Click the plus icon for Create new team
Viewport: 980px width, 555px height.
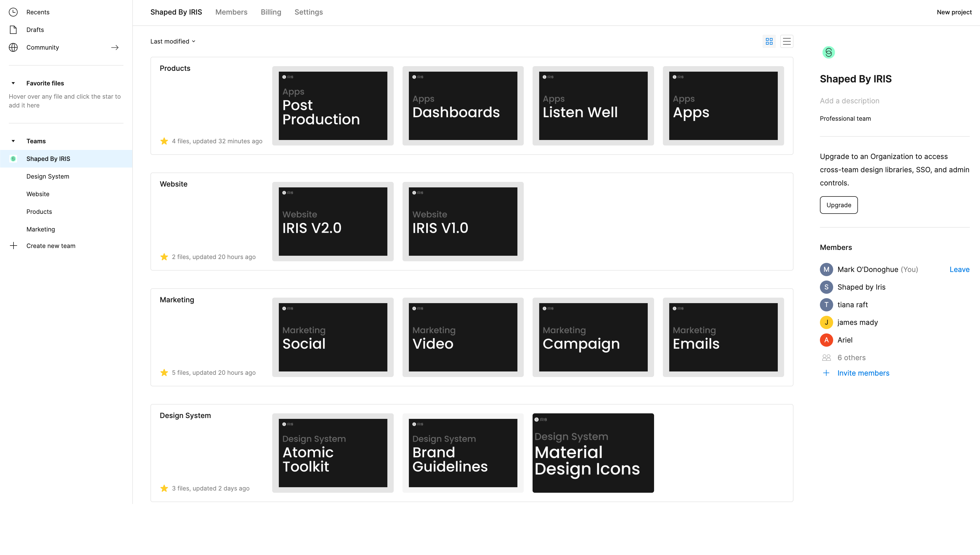click(13, 246)
